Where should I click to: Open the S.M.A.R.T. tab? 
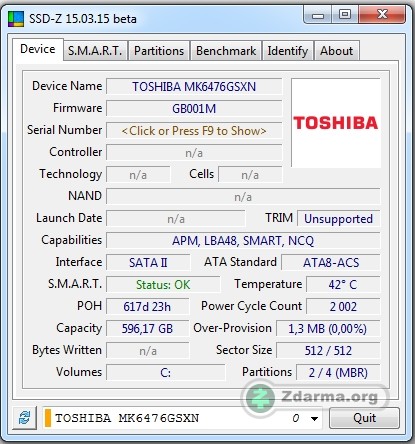pos(95,51)
